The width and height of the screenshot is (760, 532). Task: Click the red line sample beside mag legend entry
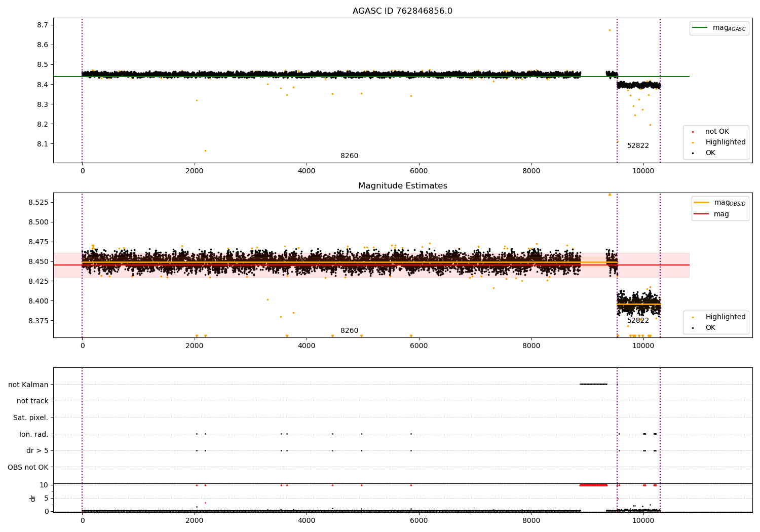coord(702,214)
